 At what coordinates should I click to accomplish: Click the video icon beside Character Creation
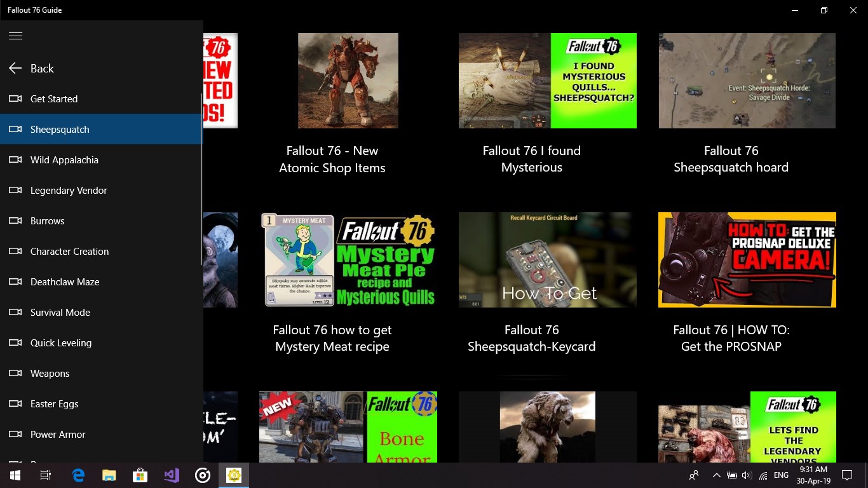pyautogui.click(x=15, y=251)
